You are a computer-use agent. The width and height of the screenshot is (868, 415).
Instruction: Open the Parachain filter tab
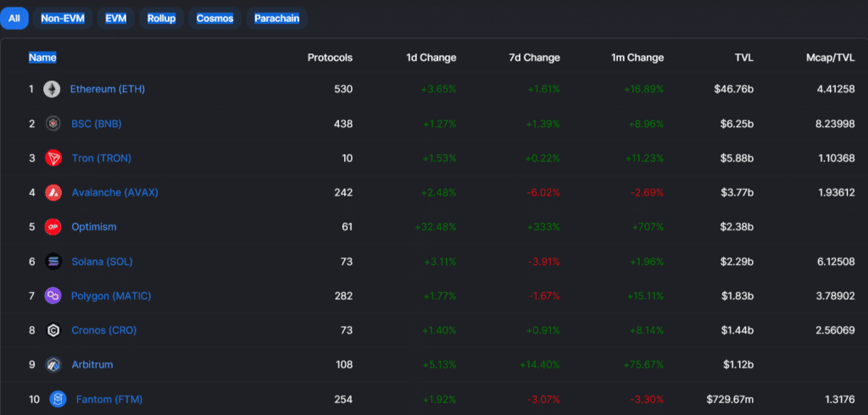click(277, 19)
